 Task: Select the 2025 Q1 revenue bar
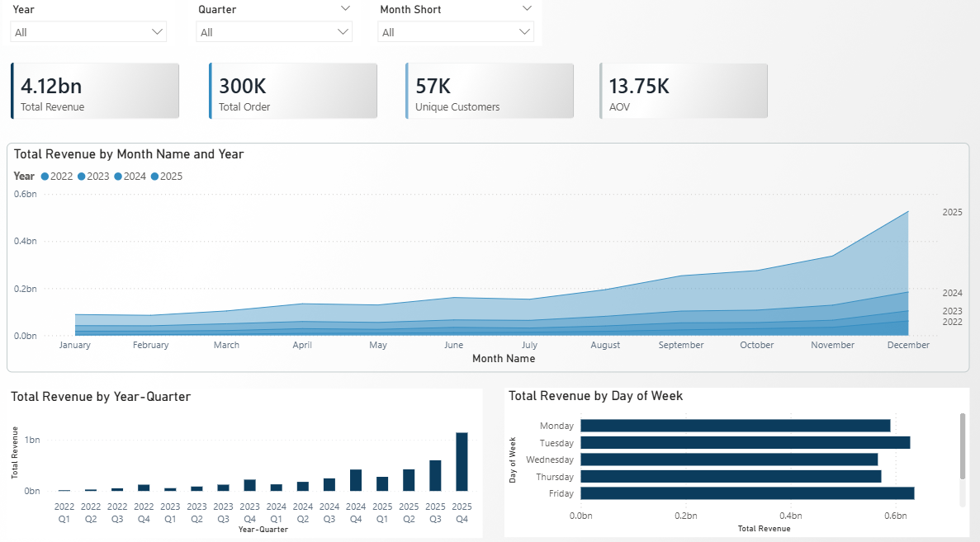[382, 484]
